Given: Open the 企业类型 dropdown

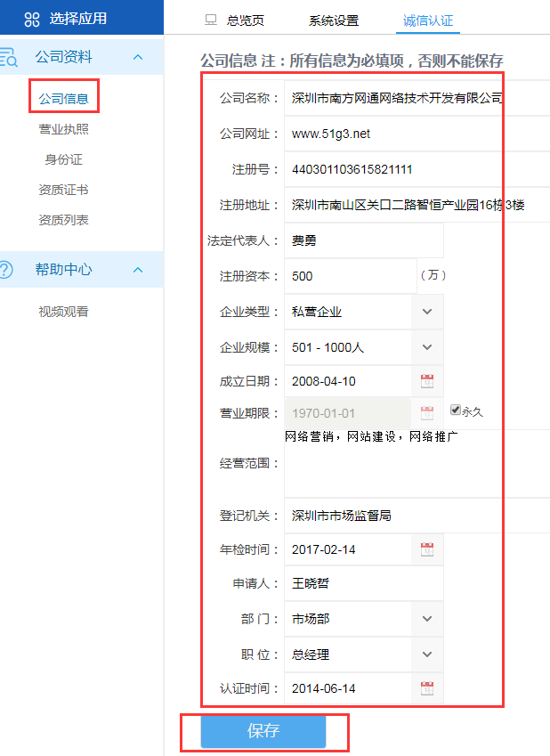Looking at the screenshot, I should (427, 312).
